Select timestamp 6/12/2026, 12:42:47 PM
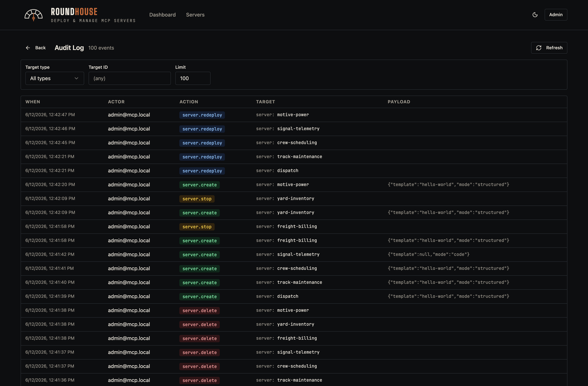The height and width of the screenshot is (386, 588). 50,115
